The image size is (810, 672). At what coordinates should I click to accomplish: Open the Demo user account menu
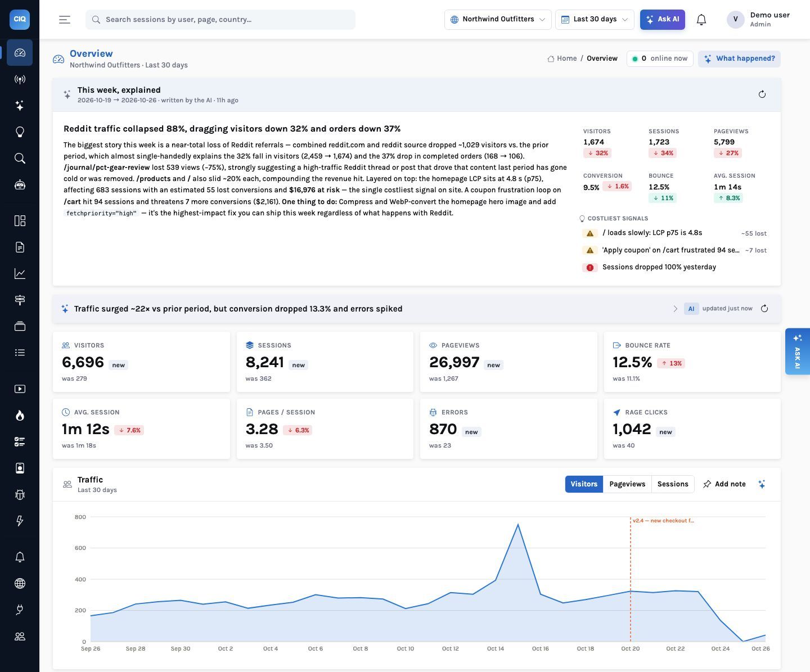(758, 20)
